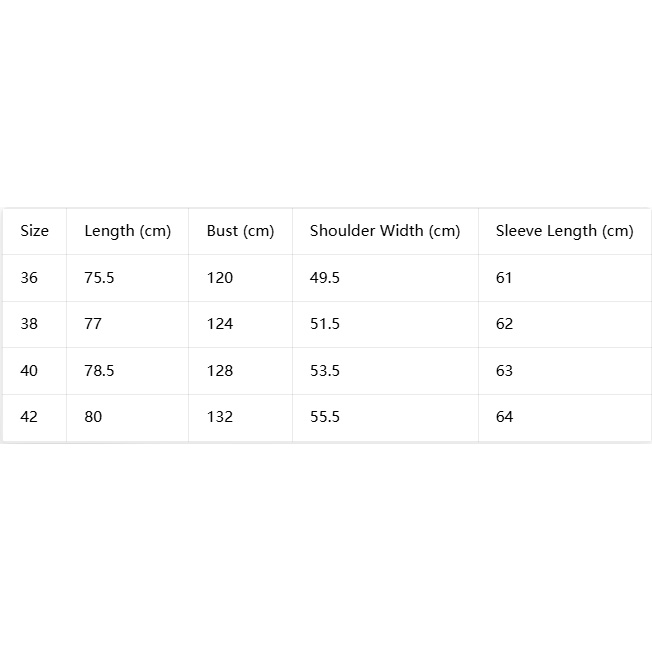The width and height of the screenshot is (652, 652).
Task: Select bust value 120
Action: pyautogui.click(x=220, y=278)
